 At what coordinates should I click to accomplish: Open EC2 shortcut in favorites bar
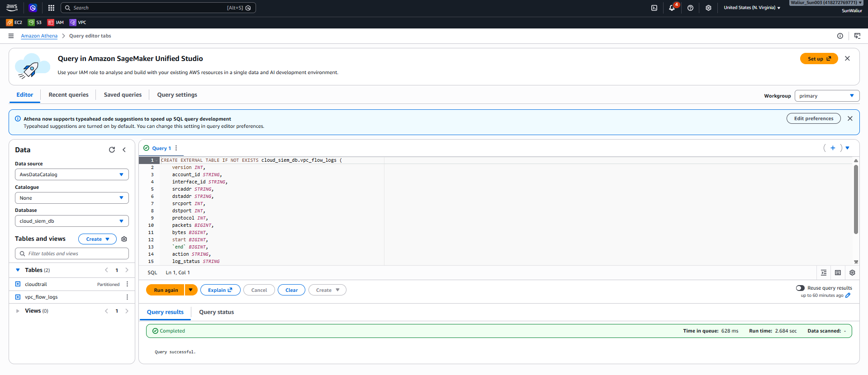[14, 22]
